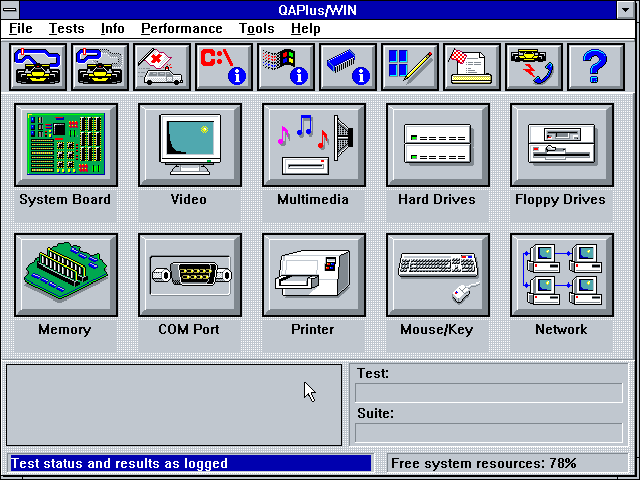This screenshot has height=480, width=640.
Task: Select the System Board test icon
Action: [x=66, y=145]
